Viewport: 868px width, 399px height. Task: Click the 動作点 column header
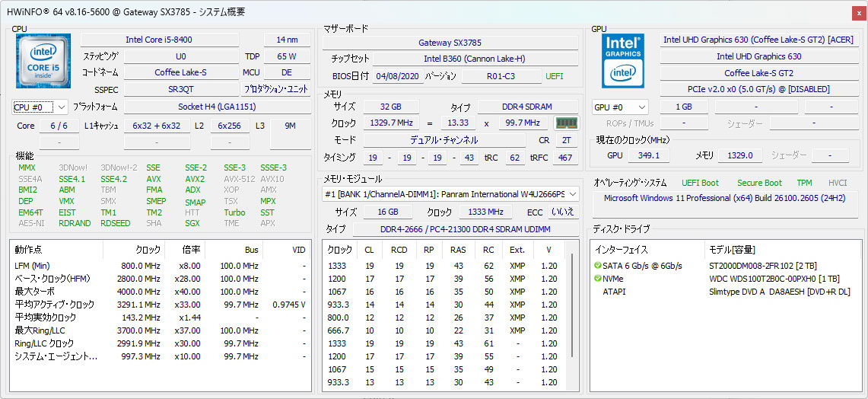point(57,250)
